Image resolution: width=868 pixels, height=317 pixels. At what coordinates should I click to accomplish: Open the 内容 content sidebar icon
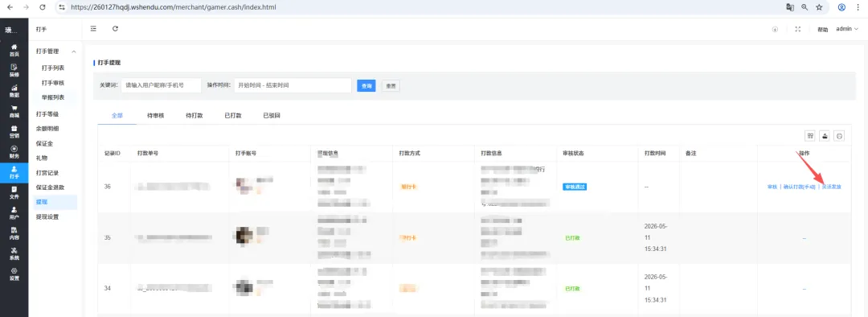[x=14, y=233]
